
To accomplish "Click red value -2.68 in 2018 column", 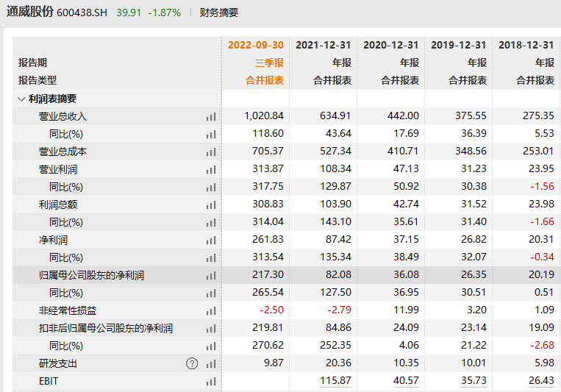I will 542,346.
